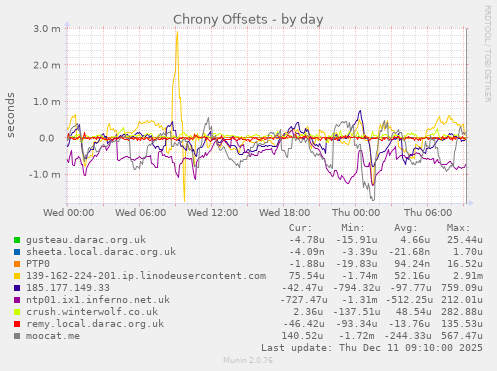This screenshot has width=497, height=371.
Task: Click the yellow linodeusercontent legend swatch
Action: (17, 276)
